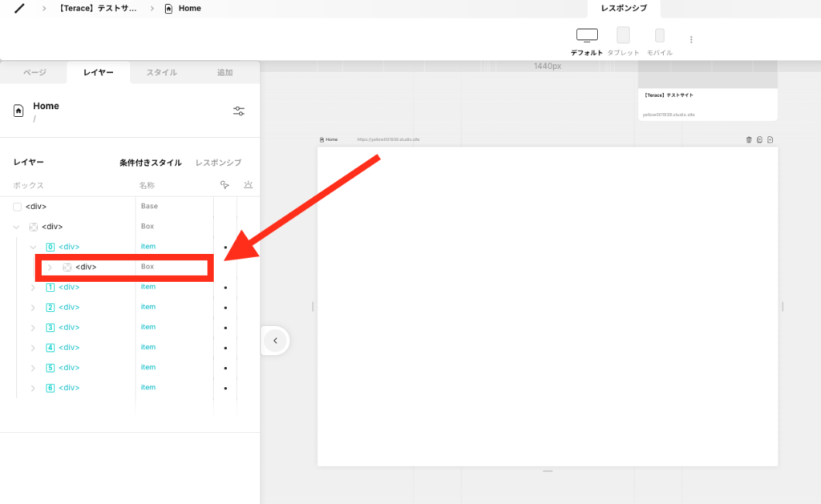Tick the checkbox beside the Base div
The image size is (821, 504).
point(18,207)
